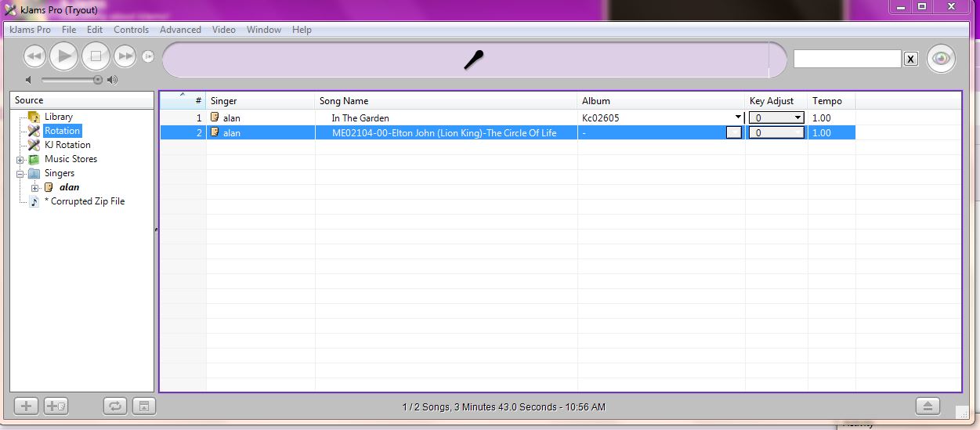Open Key Adjust dropdown for In The Garden

click(797, 117)
